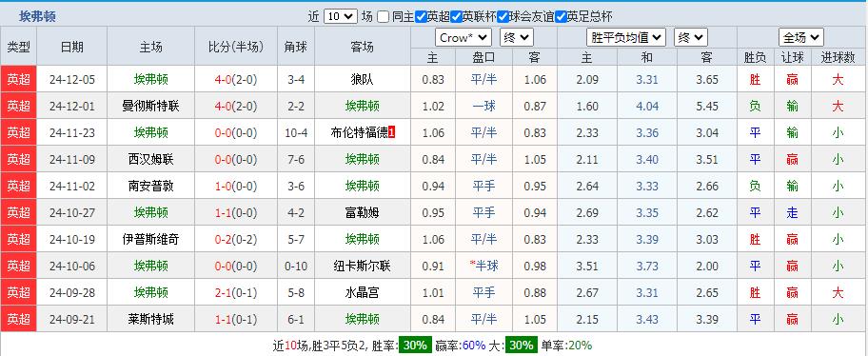868x356 pixels.
Task: Click the 0-2(0-2) score on 24-10-19
Action: click(x=236, y=239)
